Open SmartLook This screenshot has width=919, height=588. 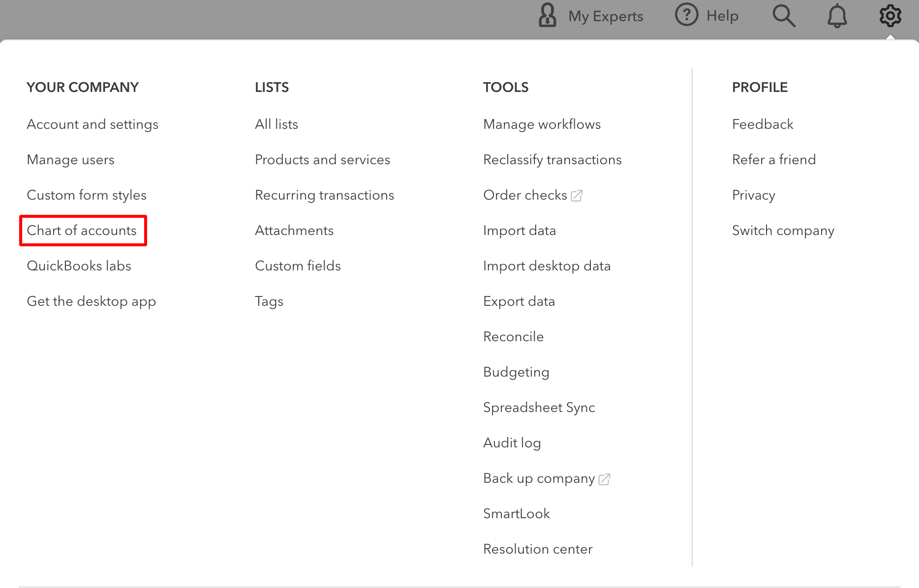pyautogui.click(x=517, y=514)
